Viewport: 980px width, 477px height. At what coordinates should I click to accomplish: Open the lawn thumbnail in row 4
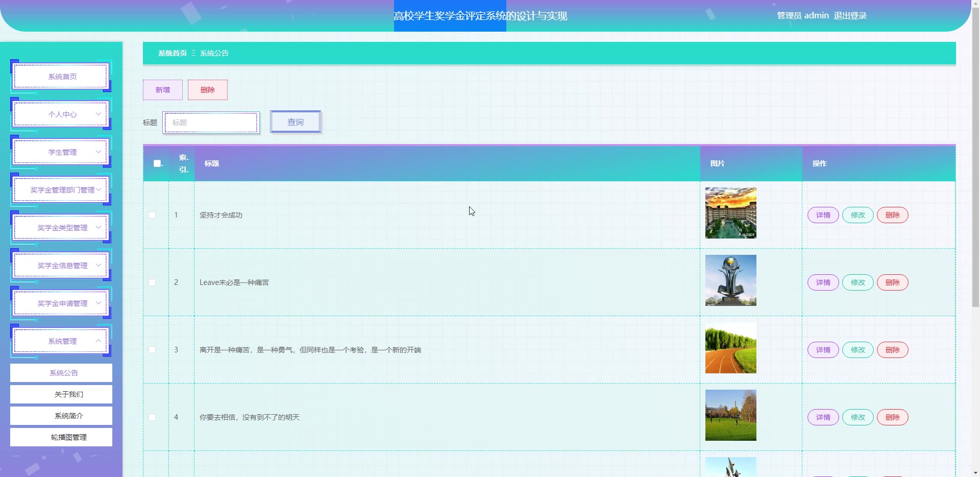pyautogui.click(x=731, y=415)
